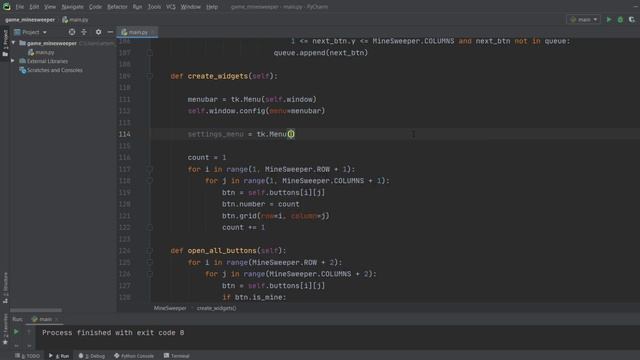Image resolution: width=640 pixels, height=360 pixels.
Task: Click the PyCharm logo icon in title bar
Action: (x=6, y=6)
